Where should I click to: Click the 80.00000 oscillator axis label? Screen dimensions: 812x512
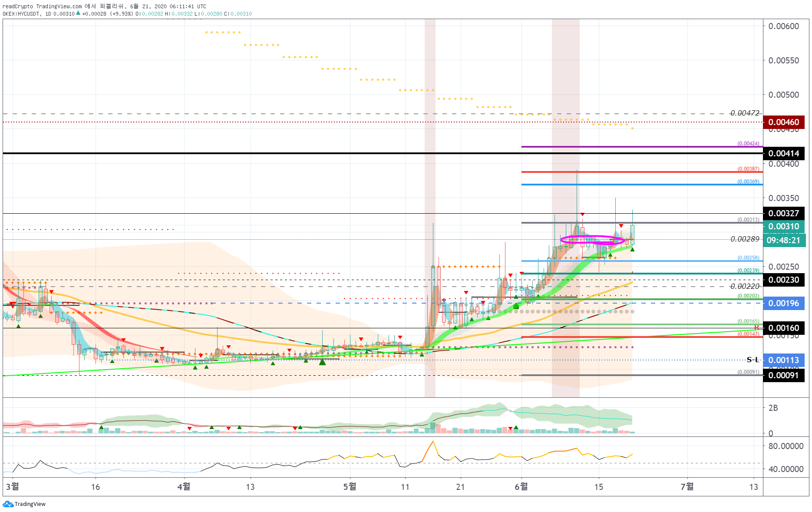(786, 446)
